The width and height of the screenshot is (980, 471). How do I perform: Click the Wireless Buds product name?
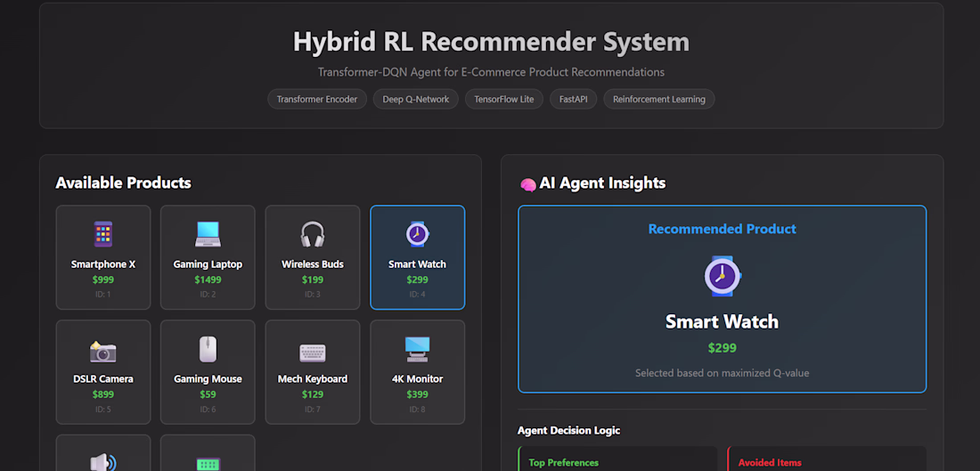(x=313, y=264)
